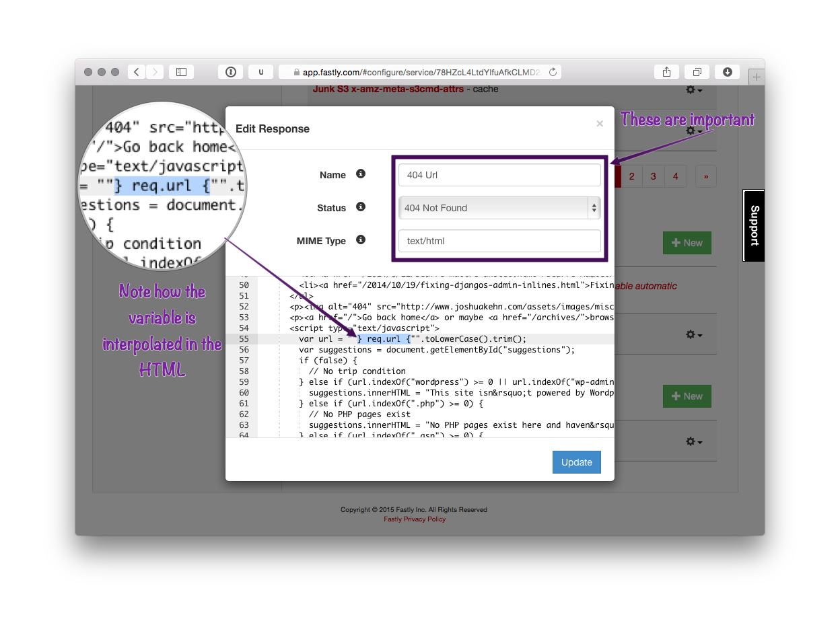Click the 'Edit Response' dialog title
The image size is (840, 627).
point(273,128)
